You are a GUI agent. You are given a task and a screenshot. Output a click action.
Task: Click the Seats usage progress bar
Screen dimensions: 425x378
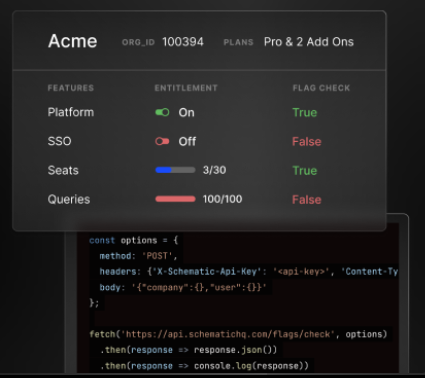(175, 170)
